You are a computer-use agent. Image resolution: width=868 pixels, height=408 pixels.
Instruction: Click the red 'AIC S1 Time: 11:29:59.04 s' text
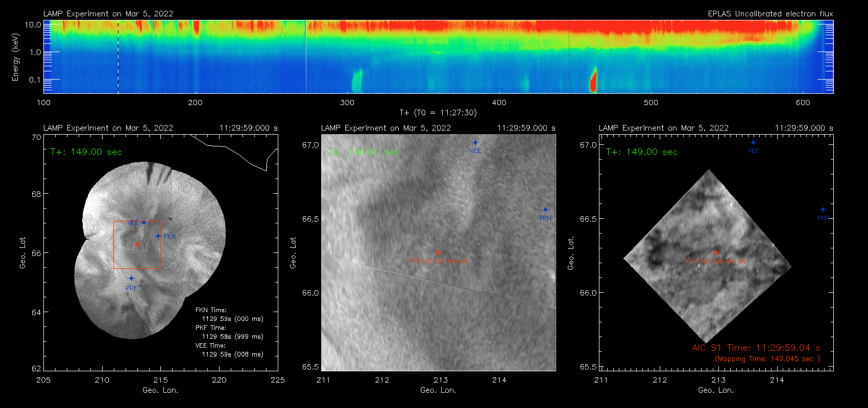pos(756,348)
